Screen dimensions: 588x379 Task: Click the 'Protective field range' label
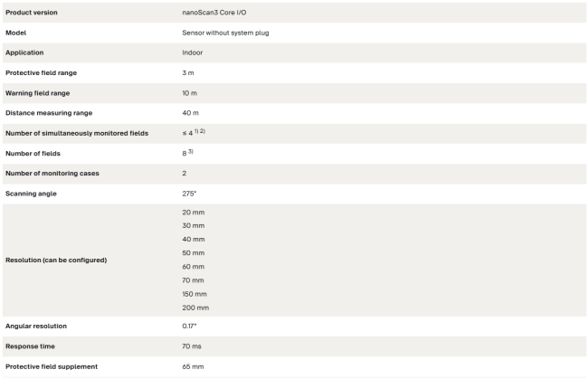point(42,72)
